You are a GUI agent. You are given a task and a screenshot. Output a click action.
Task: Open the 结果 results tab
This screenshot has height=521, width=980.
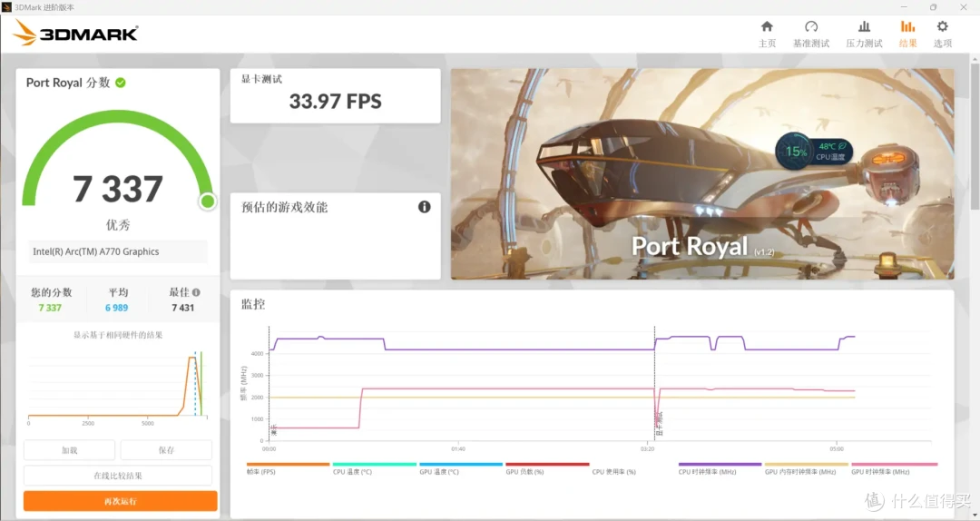click(x=907, y=34)
